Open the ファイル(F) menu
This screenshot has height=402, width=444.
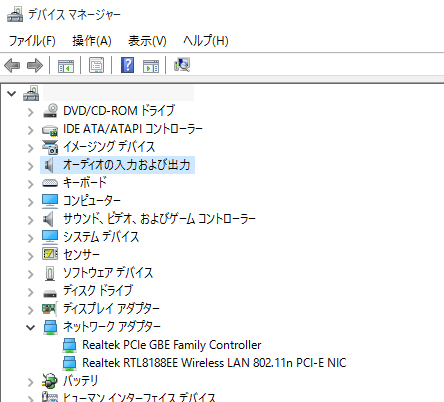32,41
